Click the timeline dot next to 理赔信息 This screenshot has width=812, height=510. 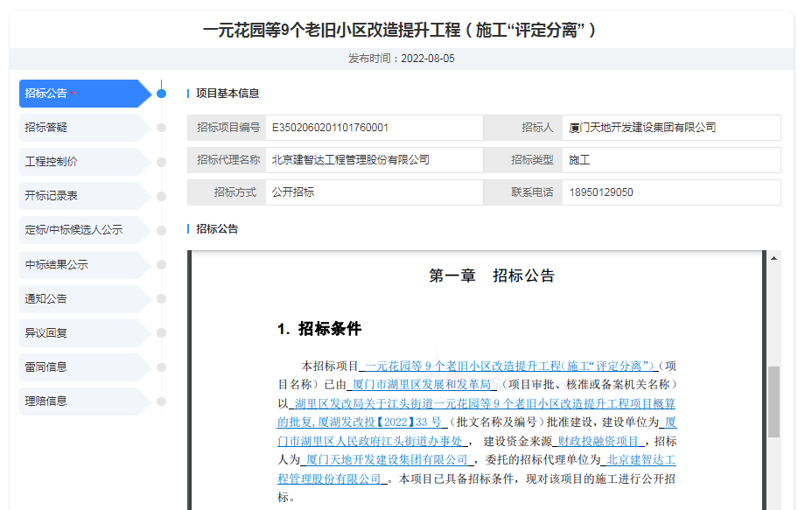pos(161,401)
